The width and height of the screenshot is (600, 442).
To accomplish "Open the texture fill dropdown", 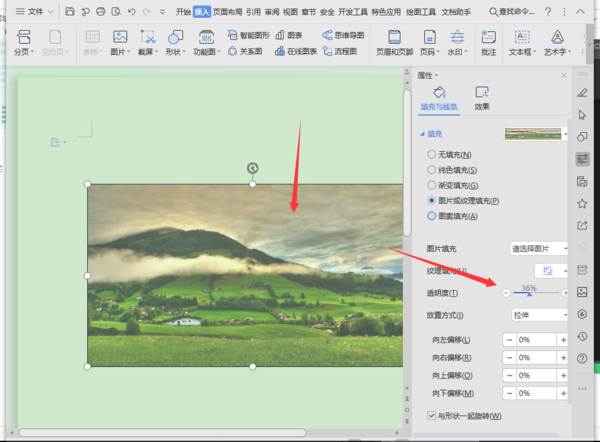I will coord(551,271).
